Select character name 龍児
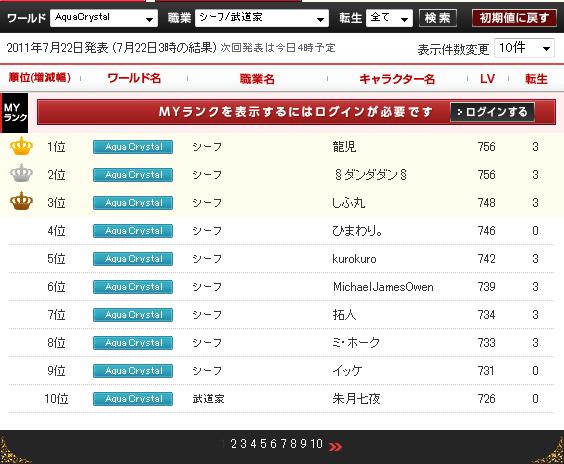The width and height of the screenshot is (564, 464). coord(344,147)
